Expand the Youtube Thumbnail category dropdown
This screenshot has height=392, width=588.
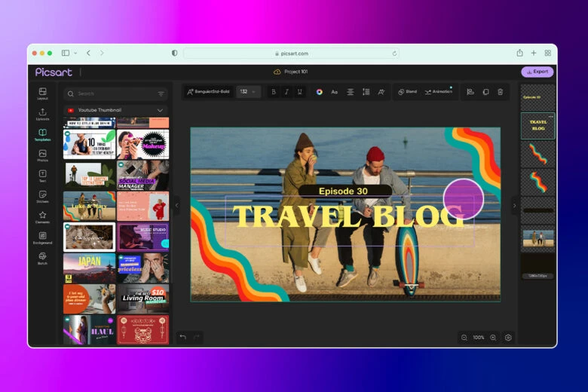160,110
